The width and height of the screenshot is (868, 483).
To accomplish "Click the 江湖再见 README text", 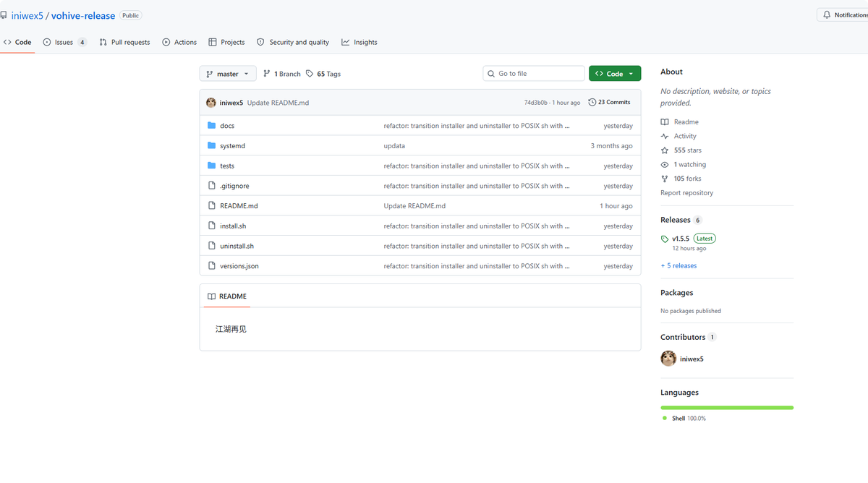I will coord(231,329).
